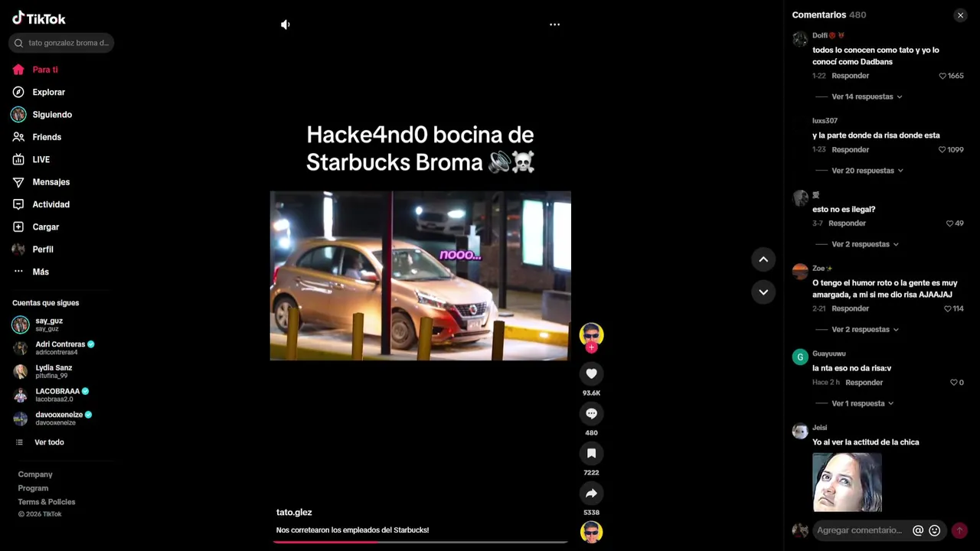
Task: Share the video with arrow icon
Action: click(x=591, y=493)
